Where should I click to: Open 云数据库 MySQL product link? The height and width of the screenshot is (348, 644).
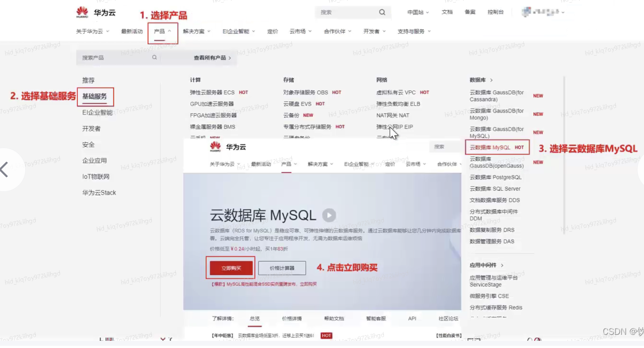click(x=490, y=147)
